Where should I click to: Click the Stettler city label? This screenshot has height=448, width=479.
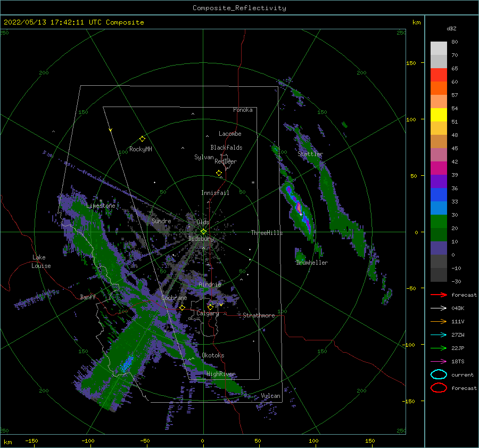pyautogui.click(x=310, y=154)
